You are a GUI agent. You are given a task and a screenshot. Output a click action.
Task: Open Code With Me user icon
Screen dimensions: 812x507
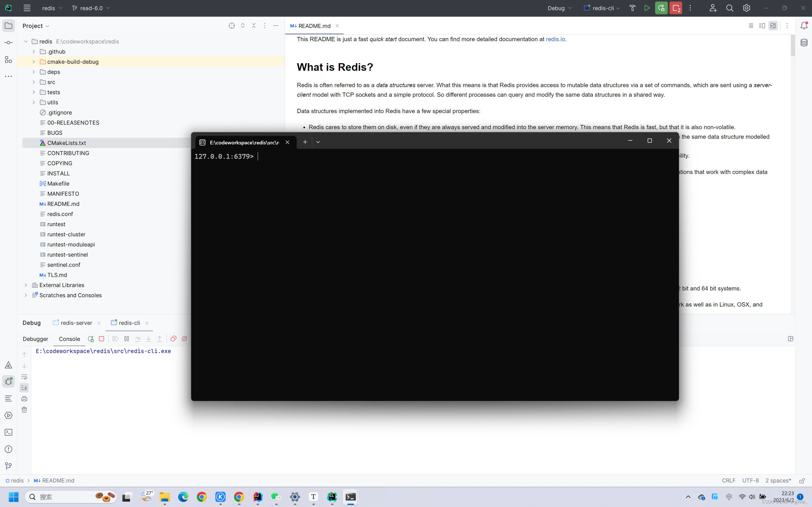click(713, 8)
